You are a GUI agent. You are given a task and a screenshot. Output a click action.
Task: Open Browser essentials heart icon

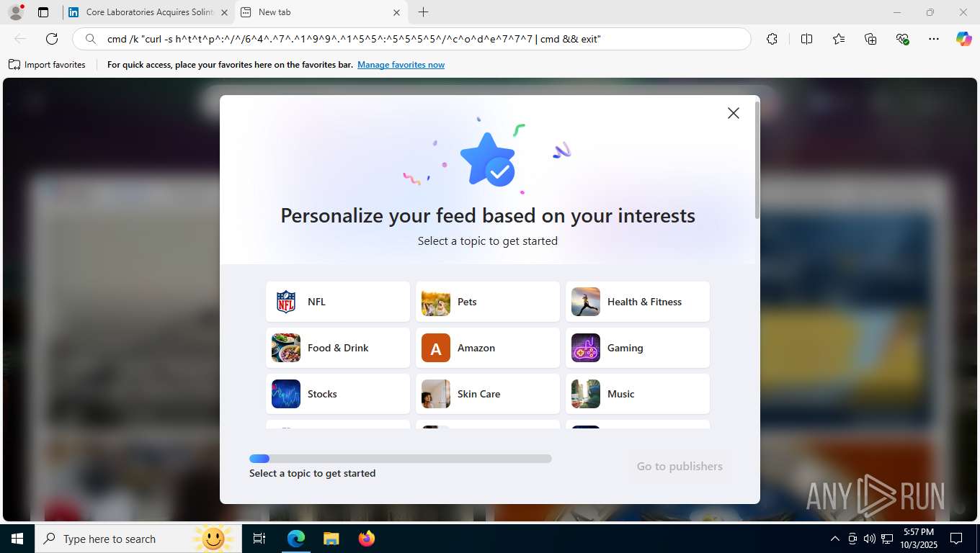point(902,39)
